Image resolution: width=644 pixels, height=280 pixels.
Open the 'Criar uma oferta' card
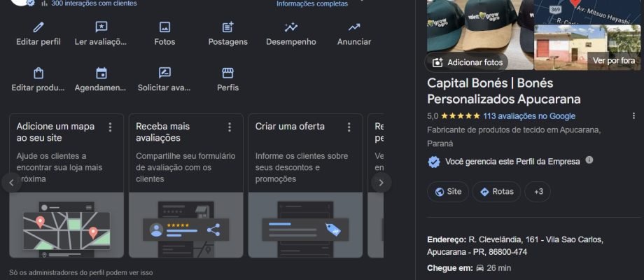tap(305, 185)
